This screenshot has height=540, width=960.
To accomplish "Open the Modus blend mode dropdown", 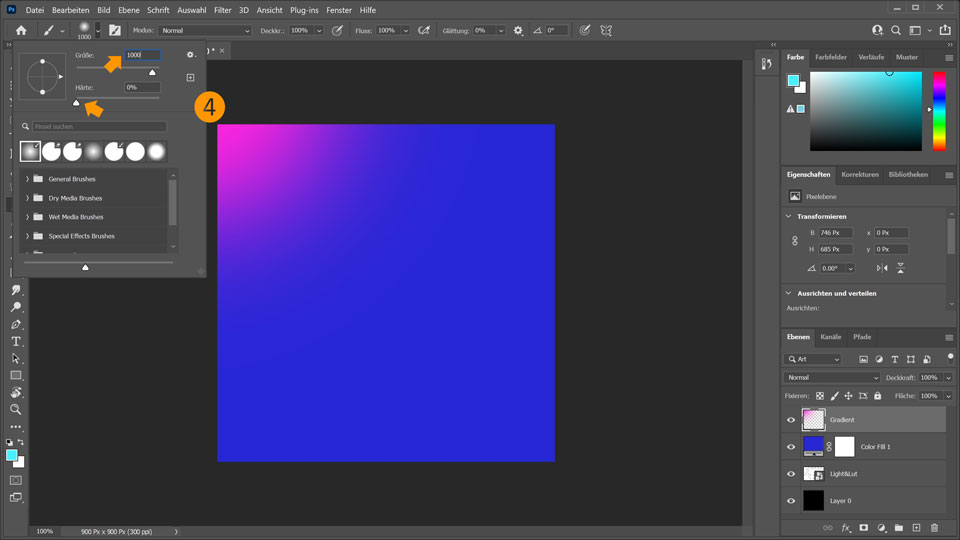I will click(204, 31).
